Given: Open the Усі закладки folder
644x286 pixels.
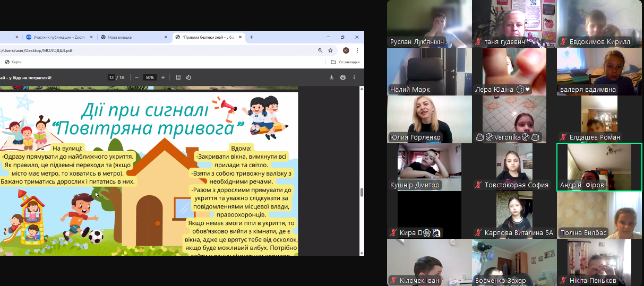Looking at the screenshot, I should (x=345, y=62).
